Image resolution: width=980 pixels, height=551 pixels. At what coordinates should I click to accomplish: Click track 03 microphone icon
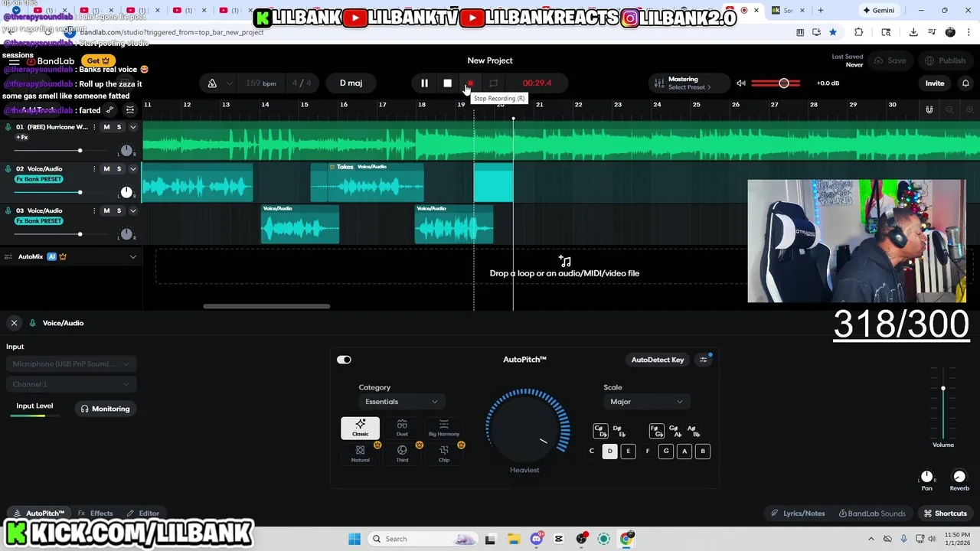[x=8, y=210]
